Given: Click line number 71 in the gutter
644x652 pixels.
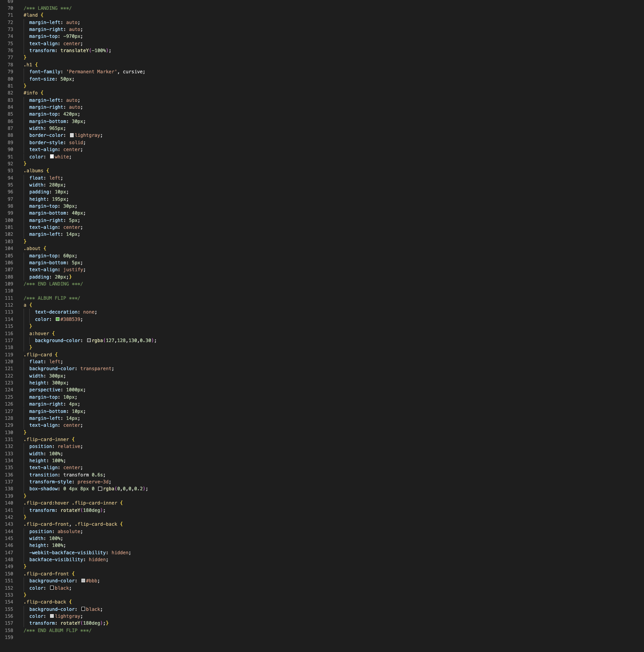Looking at the screenshot, I should [10, 15].
